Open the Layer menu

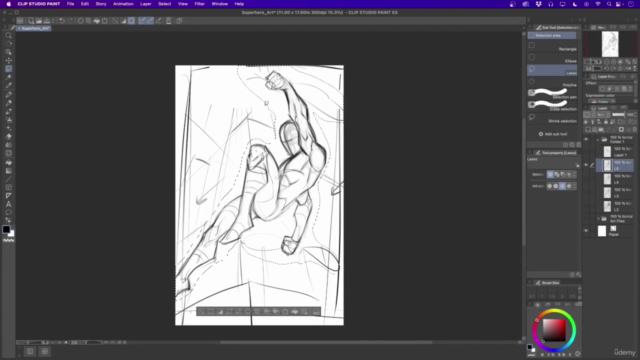146,4
